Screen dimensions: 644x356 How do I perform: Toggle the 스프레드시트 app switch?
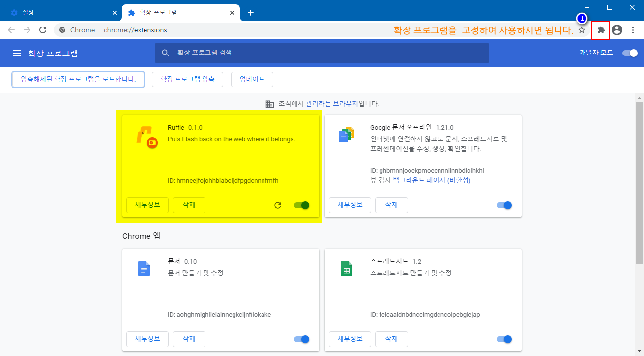[x=504, y=339]
